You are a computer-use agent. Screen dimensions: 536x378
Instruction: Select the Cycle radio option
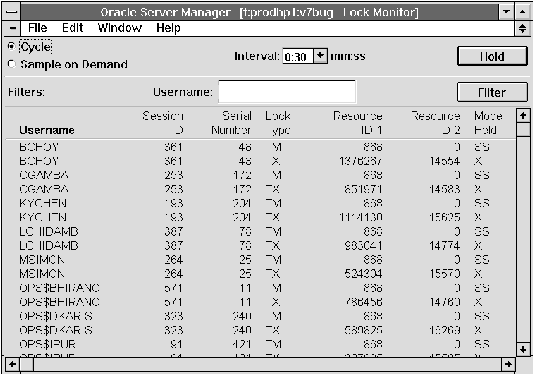pyautogui.click(x=11, y=46)
